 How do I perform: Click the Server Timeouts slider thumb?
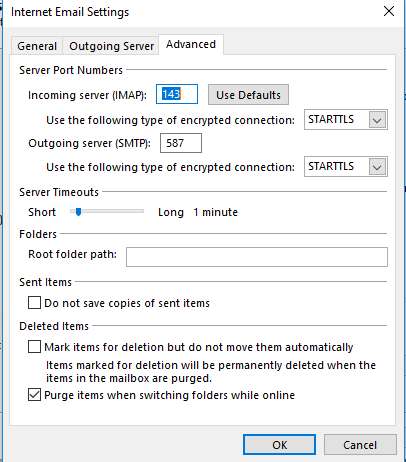pyautogui.click(x=78, y=212)
